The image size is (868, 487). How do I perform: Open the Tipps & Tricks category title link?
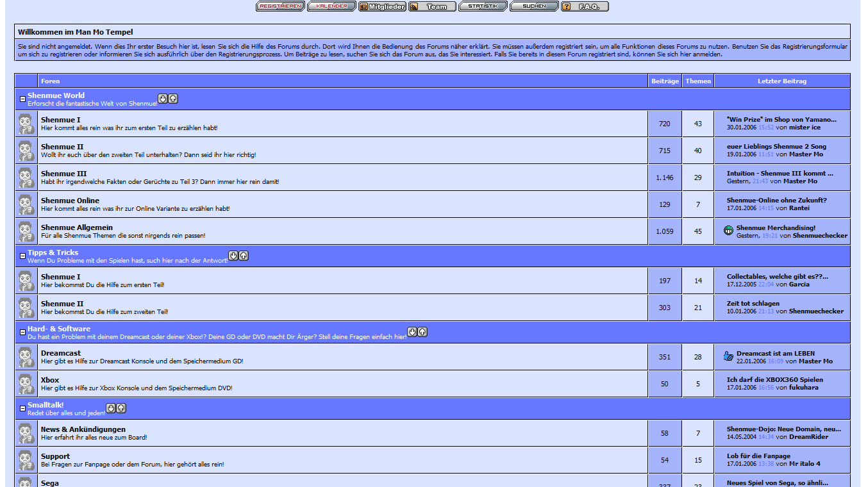point(53,252)
